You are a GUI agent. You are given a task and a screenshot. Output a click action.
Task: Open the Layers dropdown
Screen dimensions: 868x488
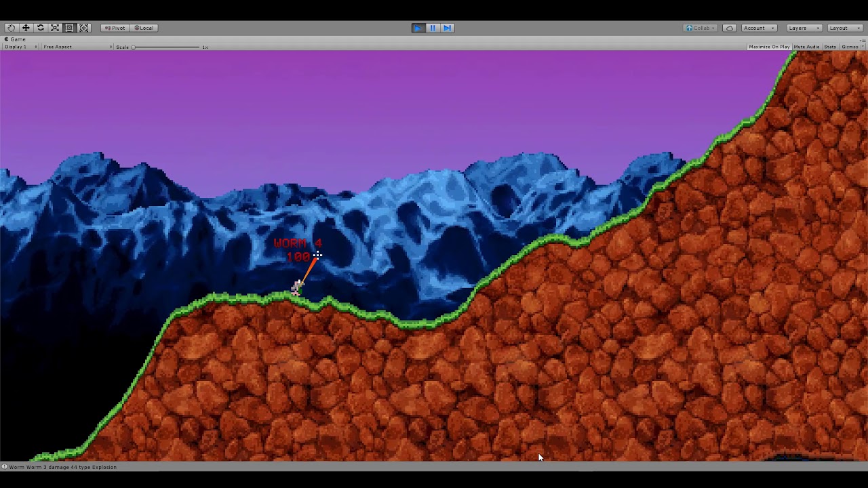pyautogui.click(x=804, y=28)
